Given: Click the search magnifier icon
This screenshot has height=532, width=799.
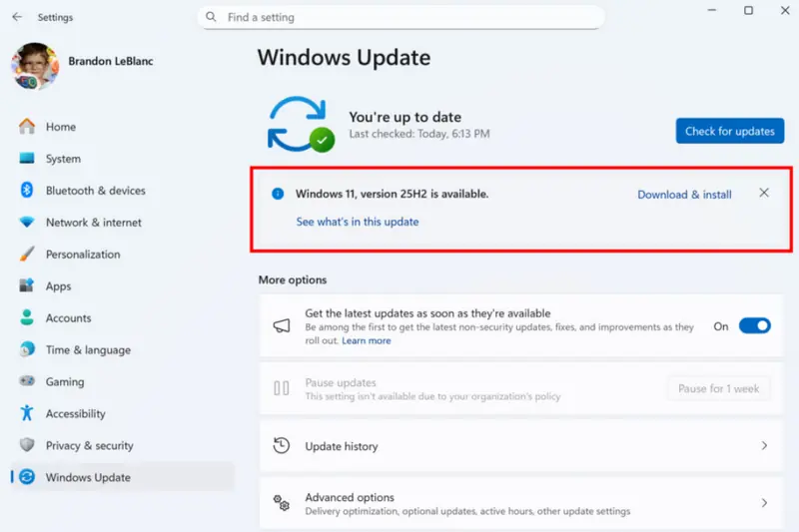Looking at the screenshot, I should pos(212,17).
